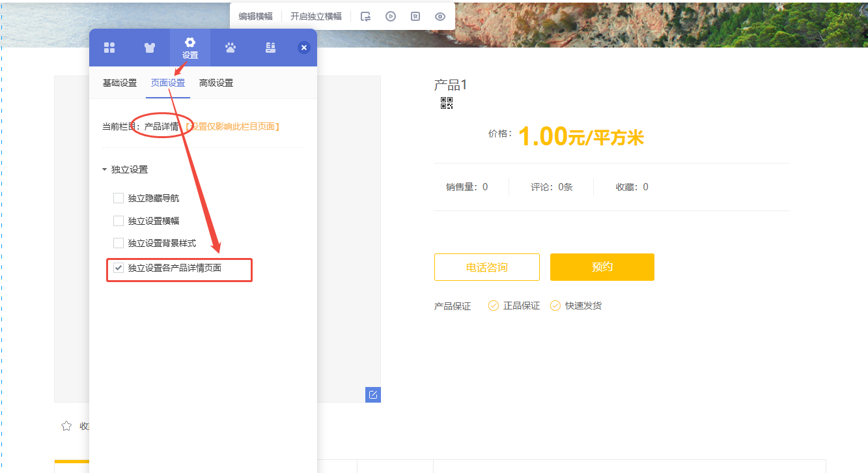This screenshot has height=473, width=868.
Task: Click the star favorite icon
Action: tap(66, 426)
